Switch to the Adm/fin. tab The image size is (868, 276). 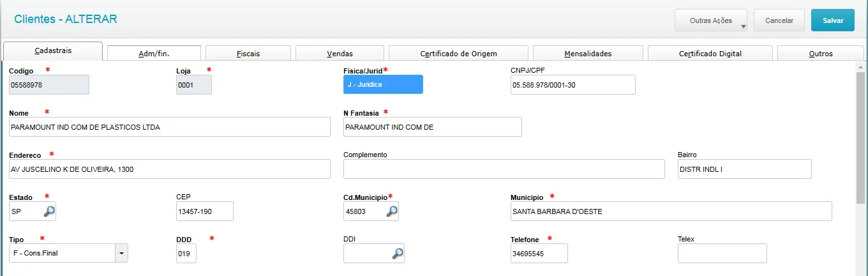click(x=154, y=54)
